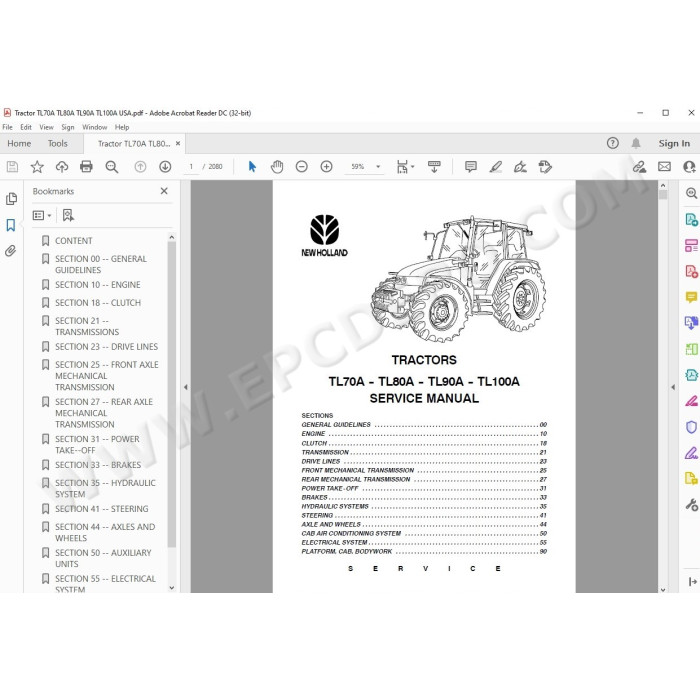This screenshot has height=700, width=700.
Task: Click the collapse tools pane icon
Action: click(x=692, y=581)
